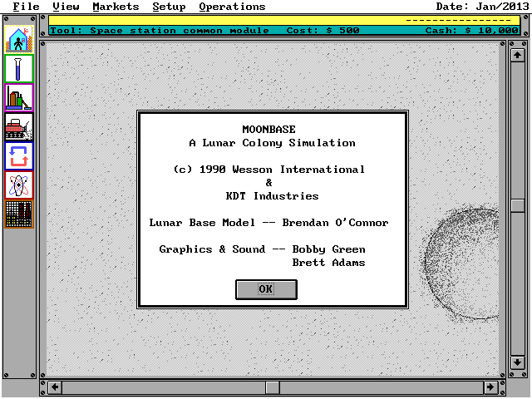Viewport: 532px width, 399px height.
Task: Select the habitat house tool icon
Action: click(x=19, y=39)
